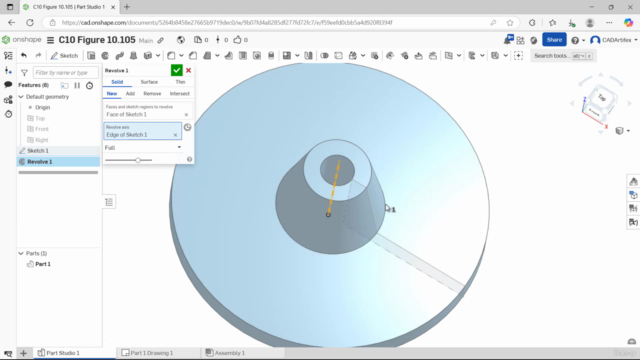Image resolution: width=640 pixels, height=360 pixels.
Task: Open the Revolve dialog help icon
Action: 189,159
